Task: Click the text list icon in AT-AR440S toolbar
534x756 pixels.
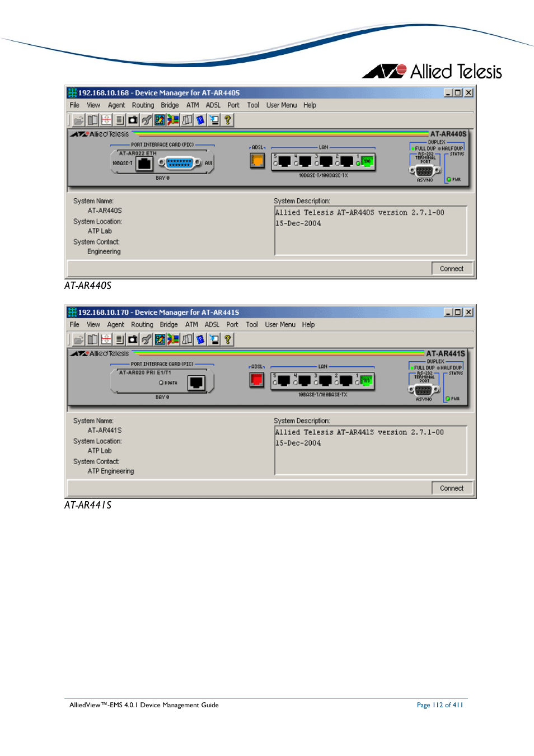Action: click(x=120, y=120)
